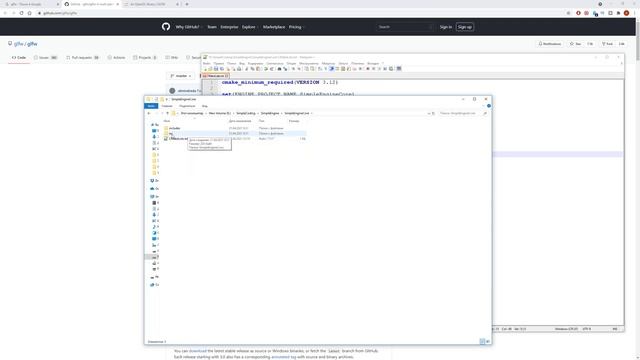Open the master branch dropdown
Viewport: 640px width, 360px height.
pyautogui.click(x=181, y=76)
